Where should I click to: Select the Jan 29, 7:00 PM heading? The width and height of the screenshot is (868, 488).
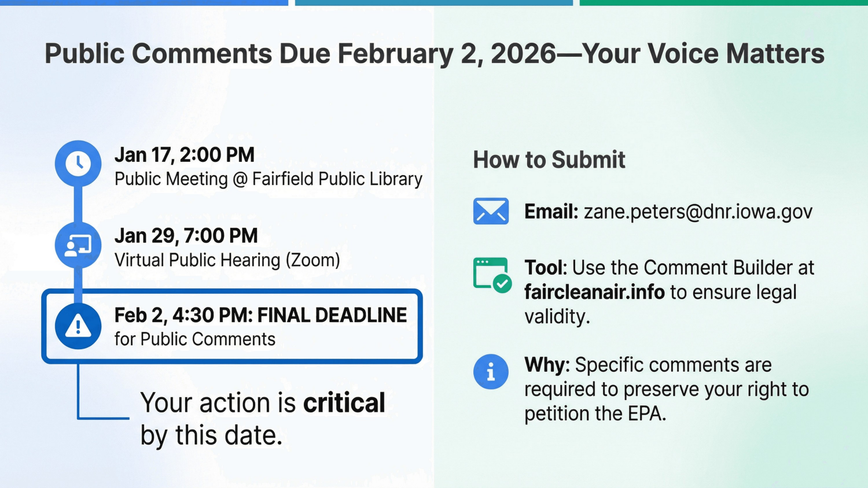pos(186,236)
